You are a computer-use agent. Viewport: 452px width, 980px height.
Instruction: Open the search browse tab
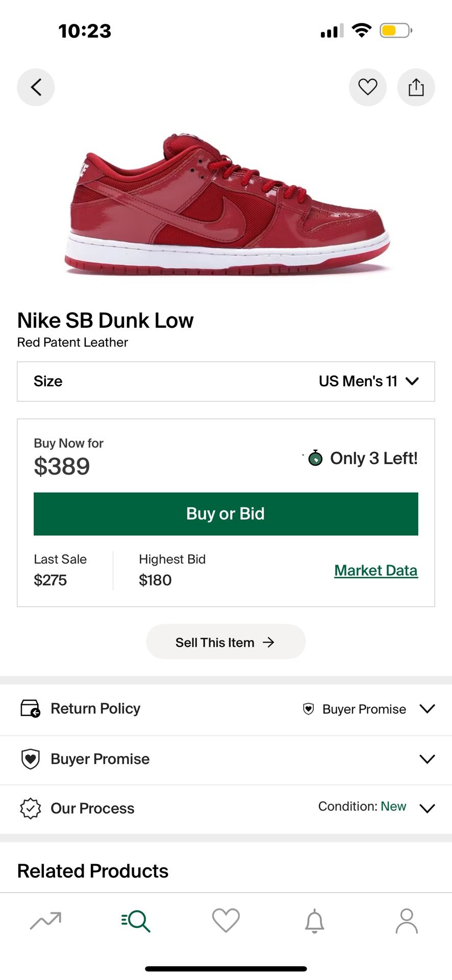click(x=136, y=921)
